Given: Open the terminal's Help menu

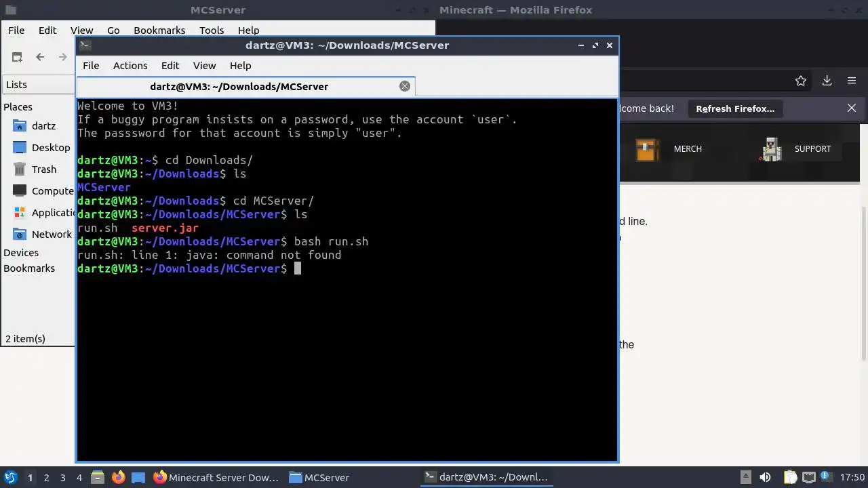Looking at the screenshot, I should pos(241,66).
